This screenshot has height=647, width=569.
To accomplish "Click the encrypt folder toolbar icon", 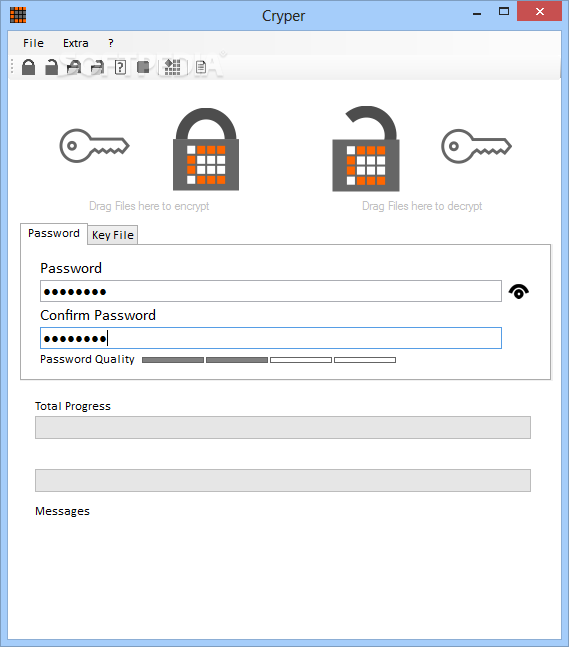I will (74, 67).
